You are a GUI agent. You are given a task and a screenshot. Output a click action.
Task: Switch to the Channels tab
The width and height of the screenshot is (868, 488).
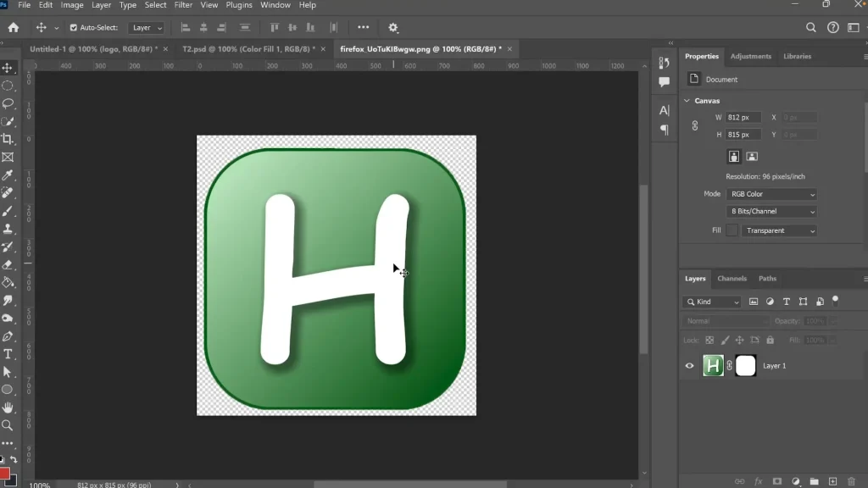pyautogui.click(x=732, y=279)
